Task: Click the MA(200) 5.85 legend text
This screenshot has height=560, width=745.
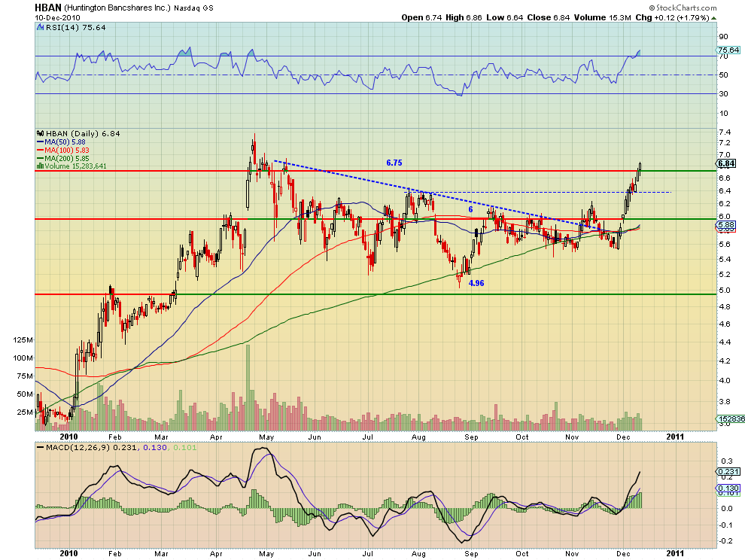Action: pyautogui.click(x=67, y=158)
